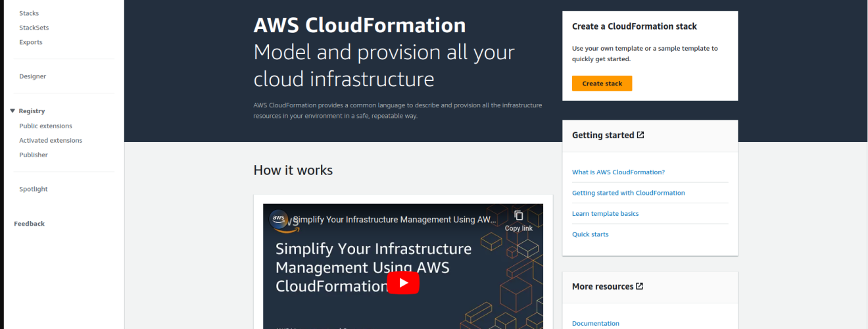Viewport: 868px width, 329px height.
Task: Click the Feedback link in sidebar
Action: click(x=30, y=224)
